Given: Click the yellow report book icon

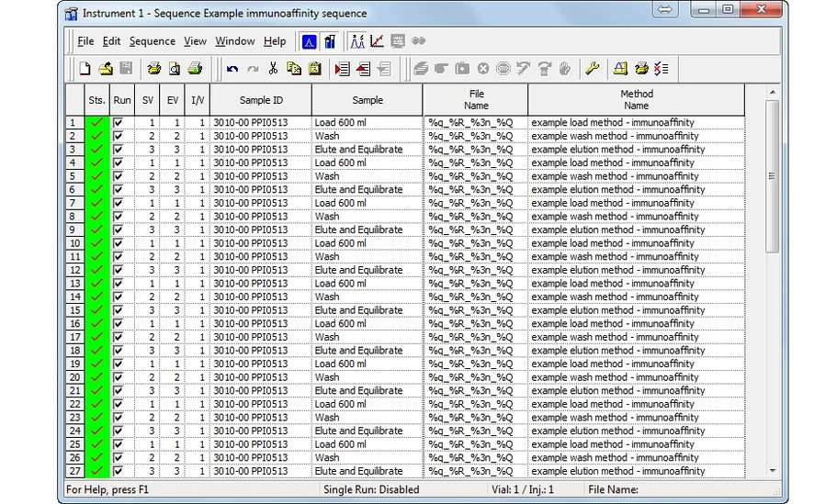Looking at the screenshot, I should pyautogui.click(x=620, y=68).
